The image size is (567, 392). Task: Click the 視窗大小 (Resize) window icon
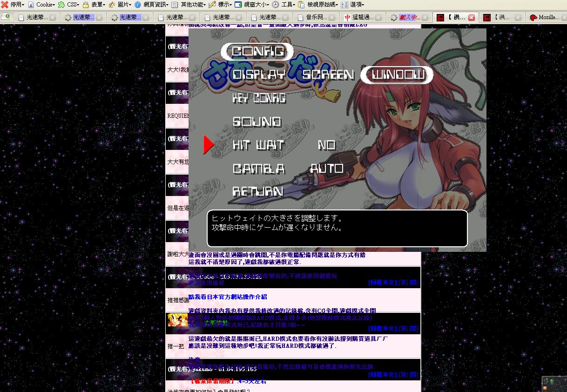point(238,5)
